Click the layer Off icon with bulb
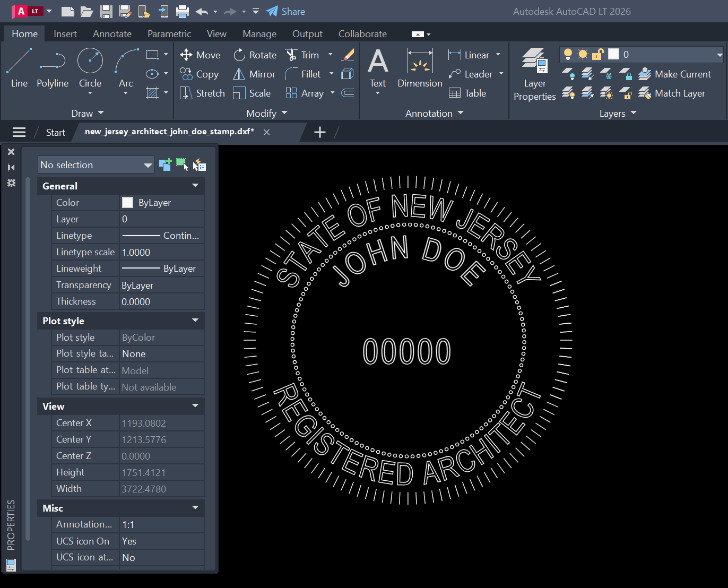This screenshot has width=728, height=588. coord(568,74)
